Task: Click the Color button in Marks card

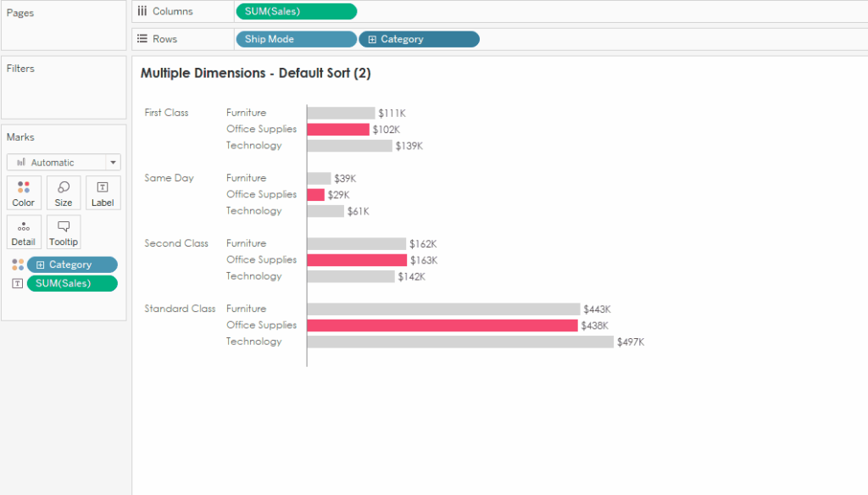Action: tap(24, 192)
